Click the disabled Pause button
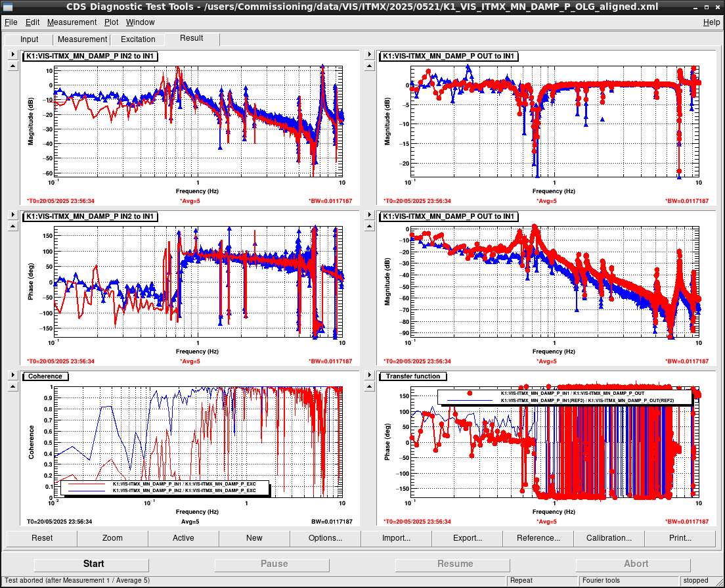Screen dimensions: 725x588 (x=272, y=564)
